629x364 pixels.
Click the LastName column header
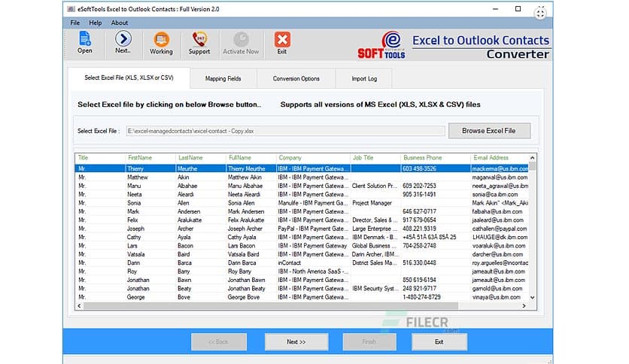click(201, 158)
